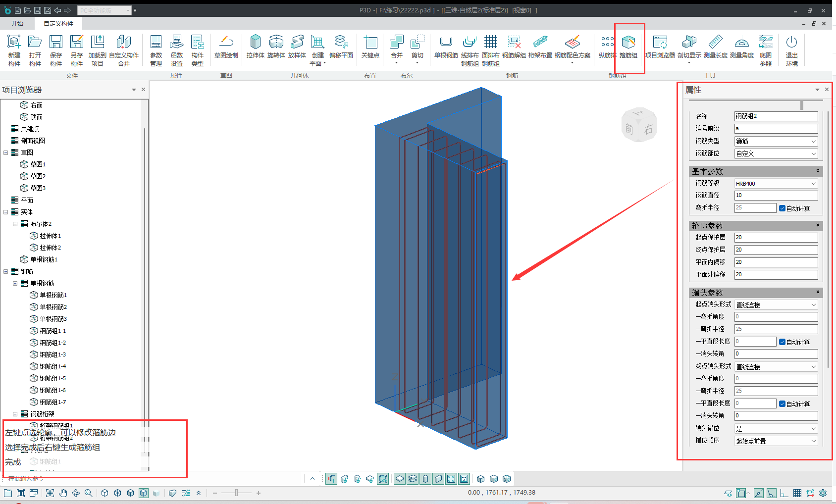
Task: Toggle 自动计算 checkbox beside 弯折半径 in 基本参数
Action: (782, 208)
